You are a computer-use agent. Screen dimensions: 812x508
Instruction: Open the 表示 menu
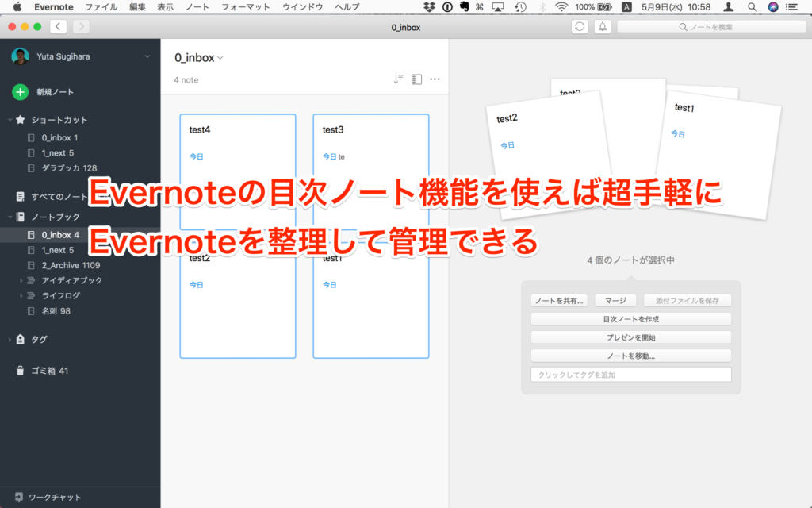point(165,6)
